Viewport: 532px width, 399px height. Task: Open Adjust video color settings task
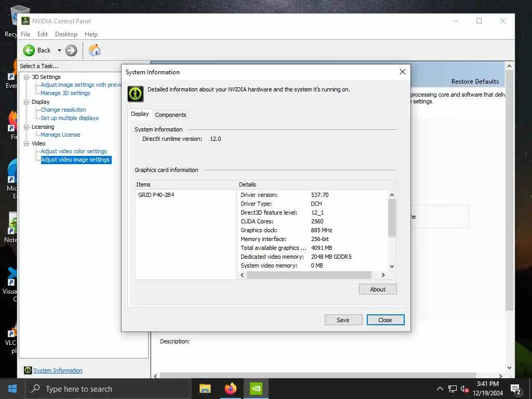74,151
